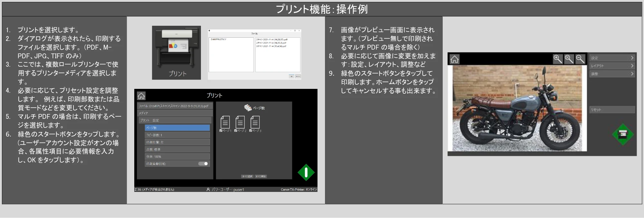Select the 品質: 標準 setting
The width and height of the screenshot is (644, 218).
177,149
